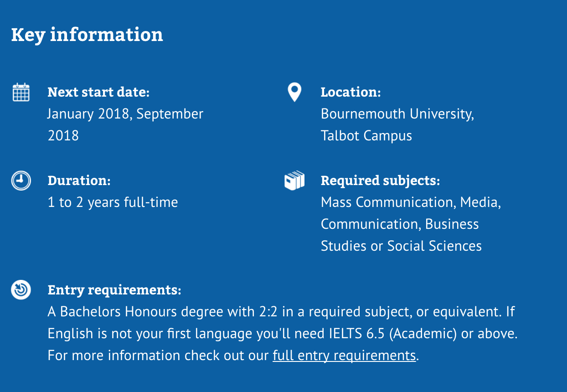
Task: Open the full entry requirements link
Action: click(x=344, y=356)
